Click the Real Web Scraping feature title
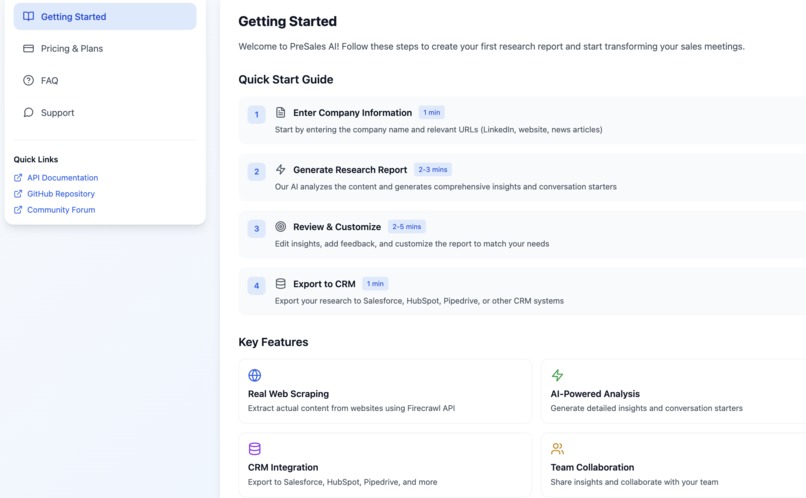 pyautogui.click(x=288, y=394)
